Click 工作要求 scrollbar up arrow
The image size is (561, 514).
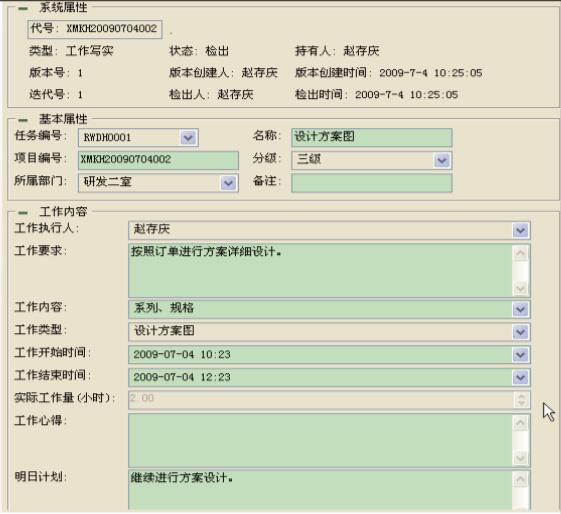coord(521,253)
